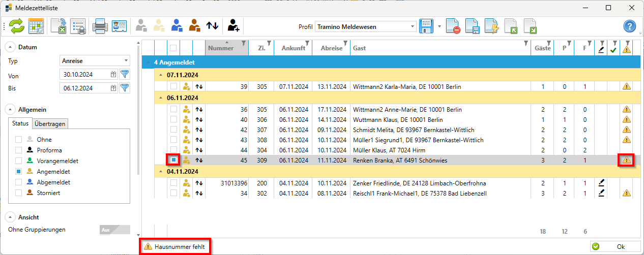Viewport: 644px width, 255px height.
Task: Open the calendar grid view icon
Action: pyautogui.click(x=36, y=26)
